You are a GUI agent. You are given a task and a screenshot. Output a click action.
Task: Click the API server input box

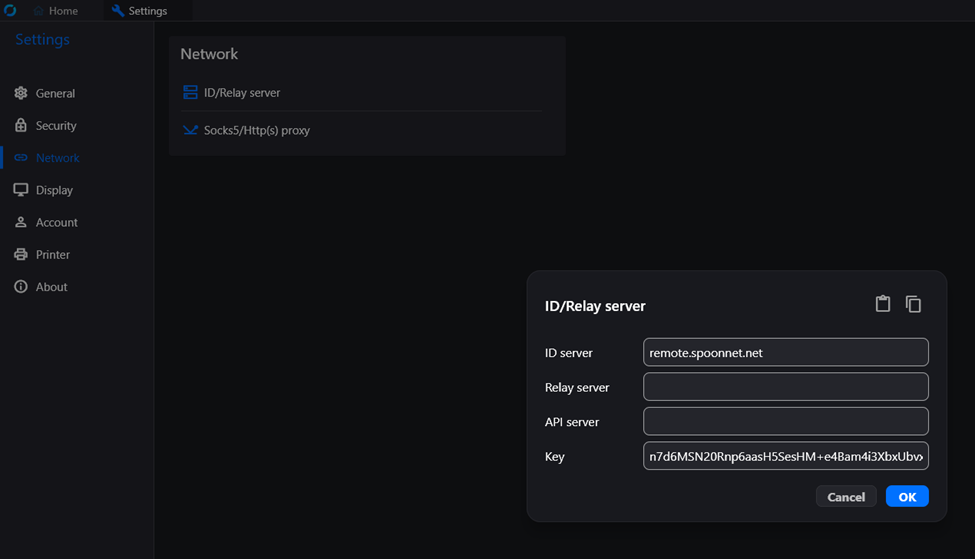coord(785,422)
